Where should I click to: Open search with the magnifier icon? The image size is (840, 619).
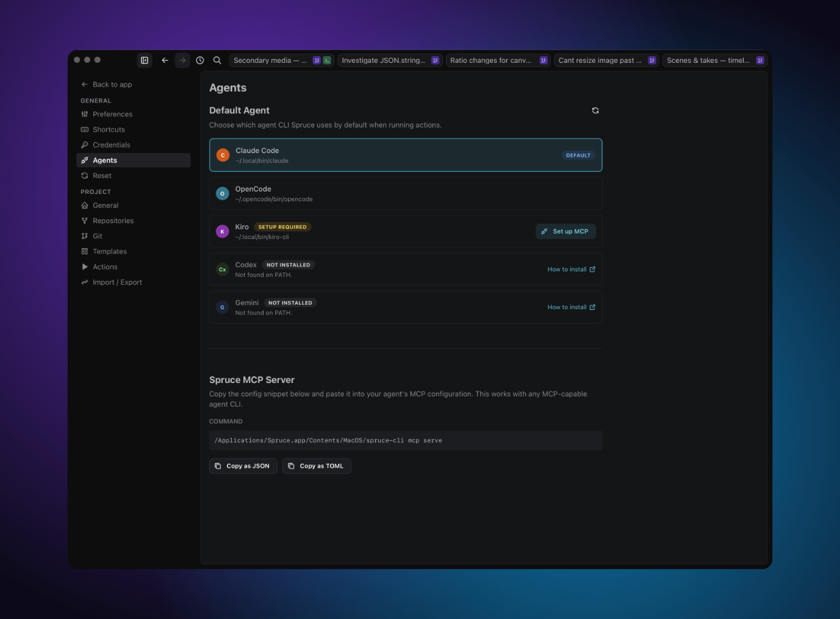pos(217,60)
